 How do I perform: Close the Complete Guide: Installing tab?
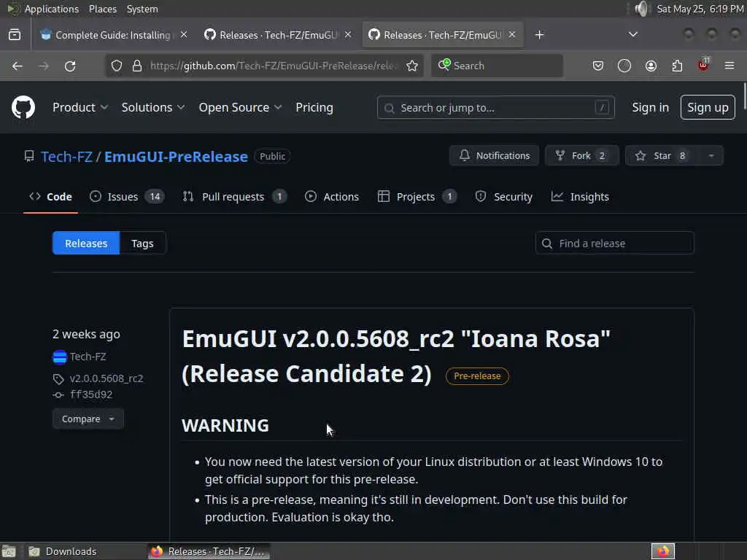(x=184, y=35)
